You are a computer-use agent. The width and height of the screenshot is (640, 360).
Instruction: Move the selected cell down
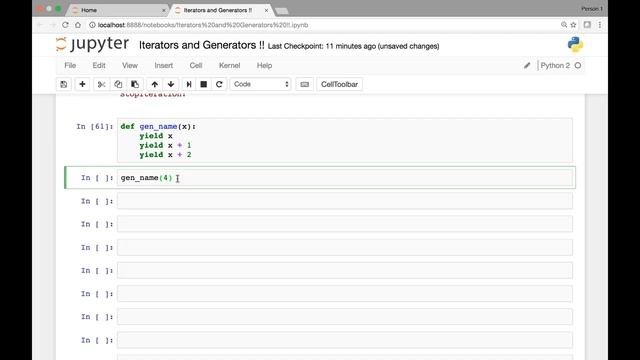point(171,84)
